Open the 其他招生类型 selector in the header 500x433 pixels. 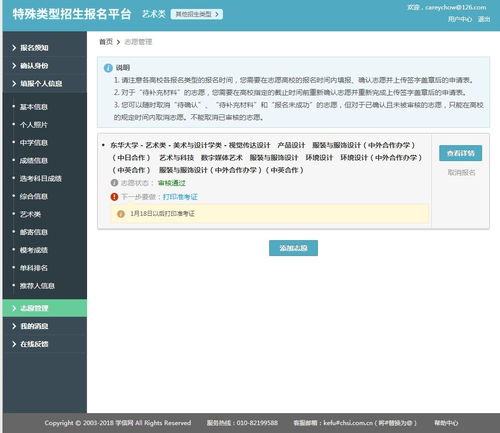point(197,14)
